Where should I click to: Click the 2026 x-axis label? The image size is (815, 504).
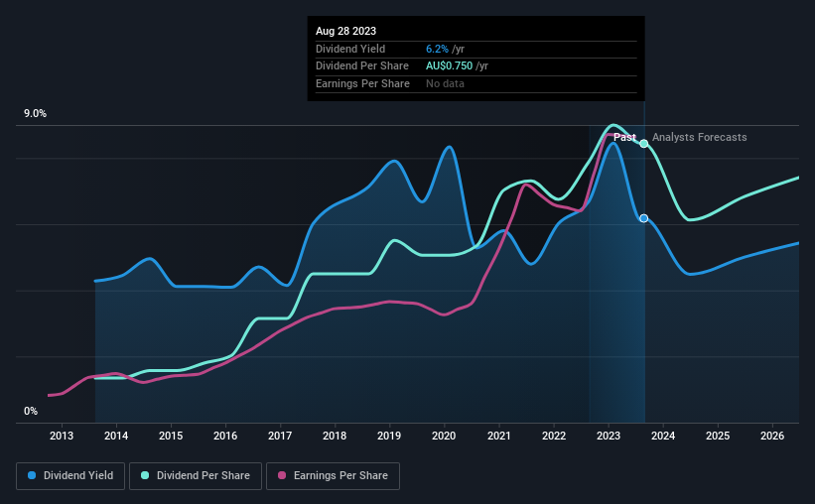click(x=772, y=436)
